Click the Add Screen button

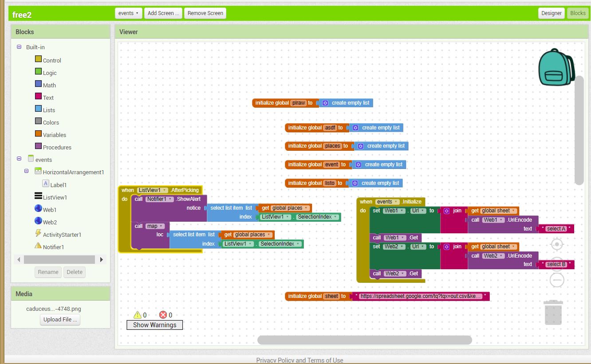click(163, 13)
